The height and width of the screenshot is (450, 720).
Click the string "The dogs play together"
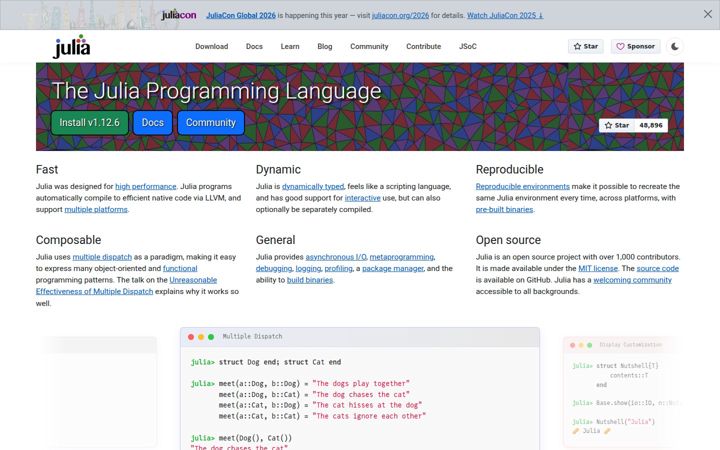[x=360, y=383]
